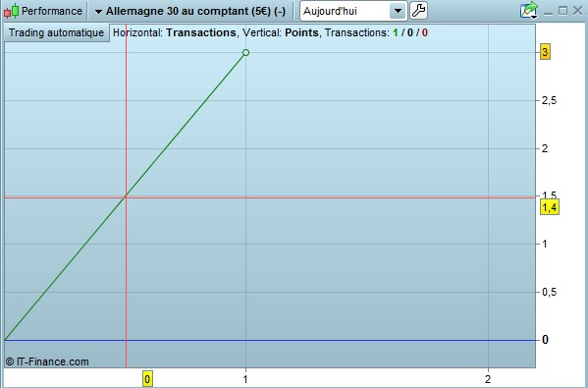Screen dimensions: 588x388
Task: Click the horizontal axis label 2
Action: coord(488,379)
